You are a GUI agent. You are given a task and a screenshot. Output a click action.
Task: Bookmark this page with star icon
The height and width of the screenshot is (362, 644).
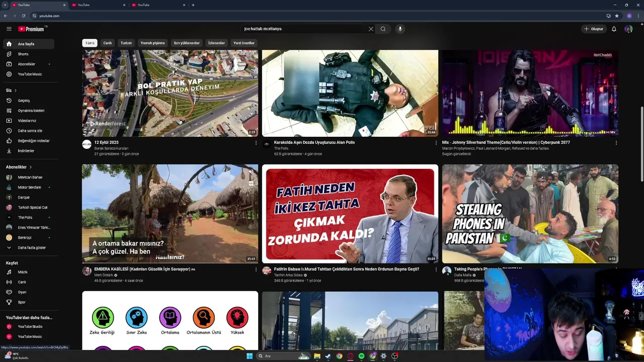pyautogui.click(x=616, y=16)
